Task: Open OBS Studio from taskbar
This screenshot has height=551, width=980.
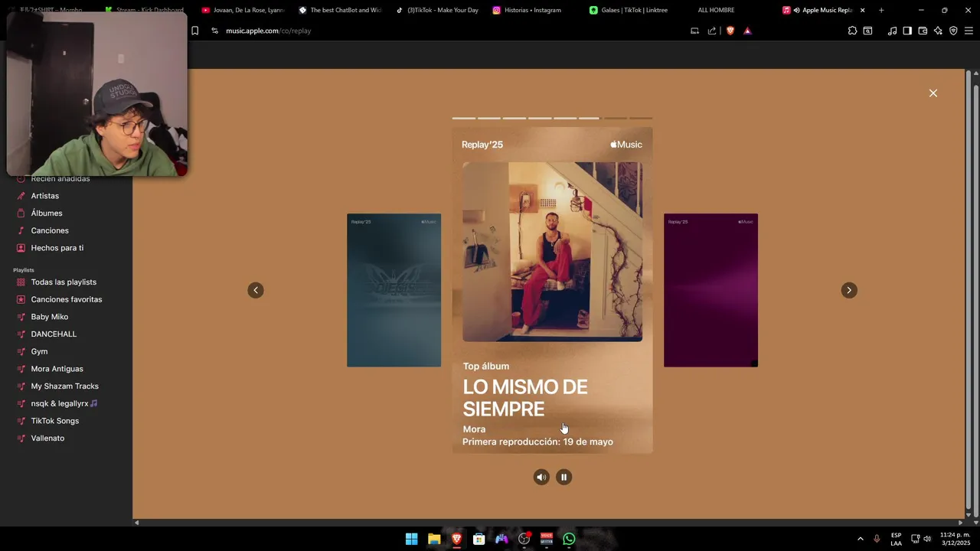Action: [524, 539]
